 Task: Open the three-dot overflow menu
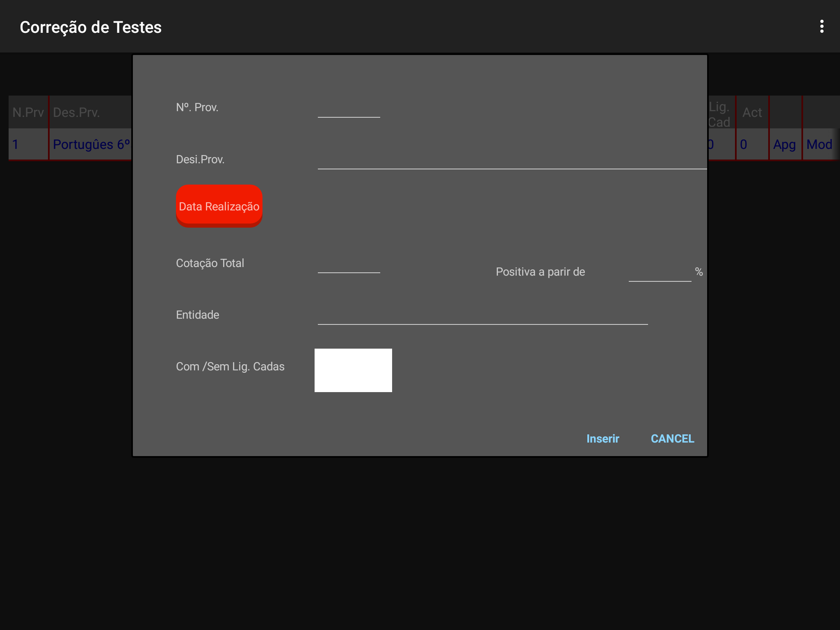pos(822,27)
